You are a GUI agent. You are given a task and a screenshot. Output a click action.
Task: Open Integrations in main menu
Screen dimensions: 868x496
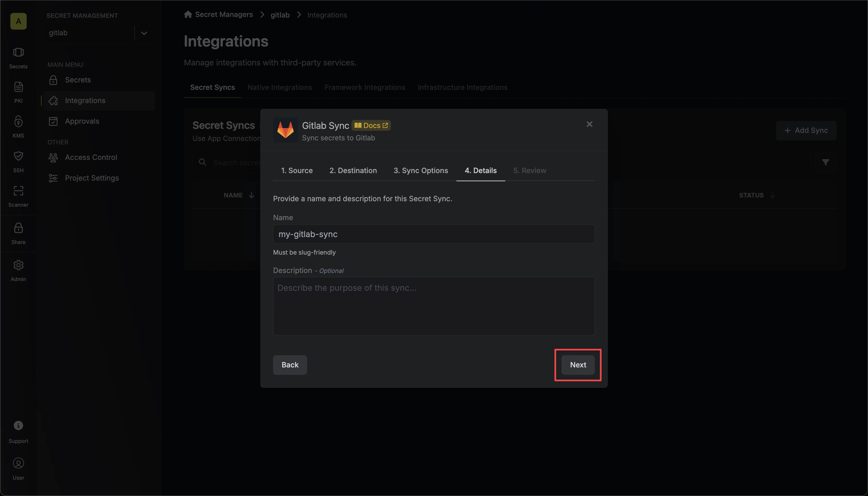[99, 100]
